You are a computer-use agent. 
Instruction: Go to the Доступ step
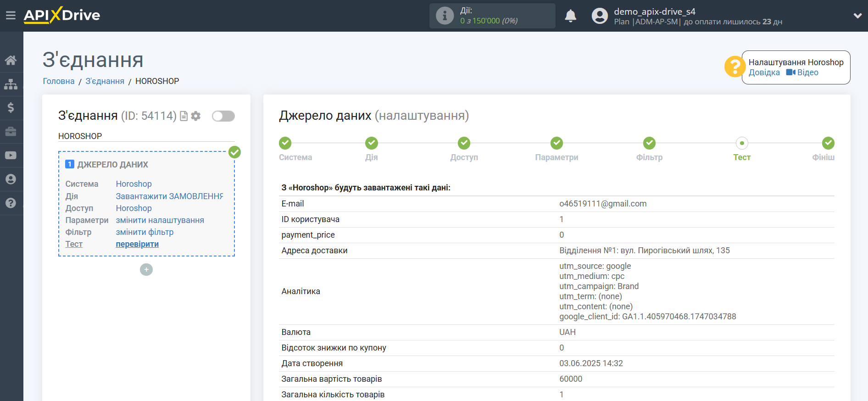[464, 143]
